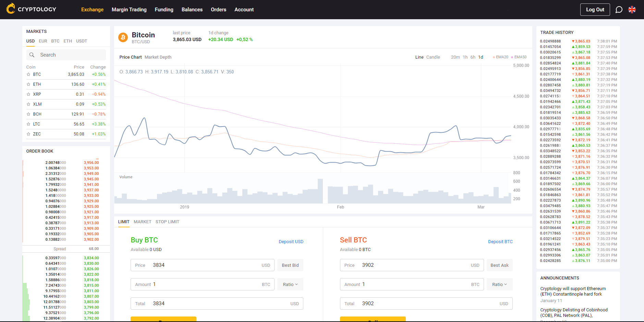Click the Log Out button

click(x=595, y=10)
